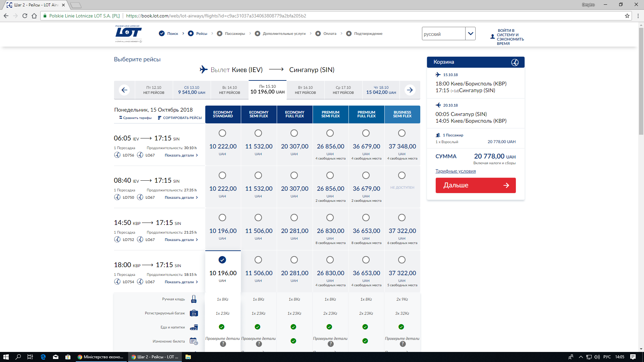The height and width of the screenshot is (362, 644).
Task: Select Premium Full Flex for 08:40 flight
Action: pos(366,175)
